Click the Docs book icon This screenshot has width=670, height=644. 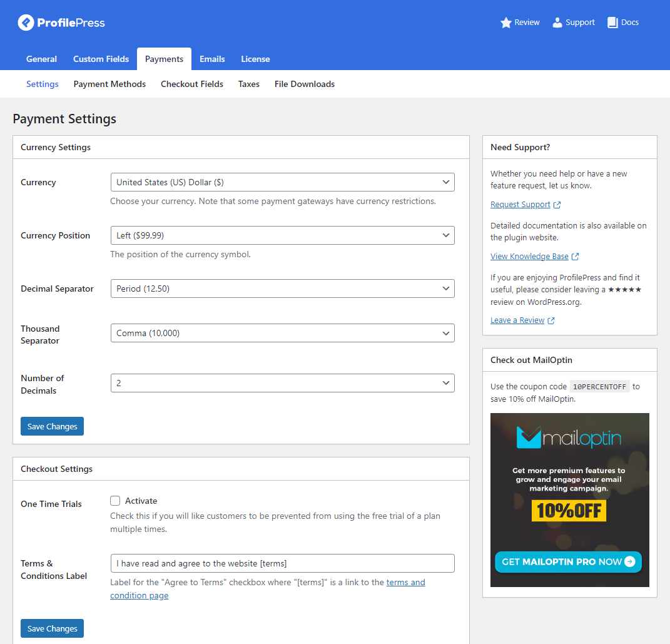click(x=612, y=23)
